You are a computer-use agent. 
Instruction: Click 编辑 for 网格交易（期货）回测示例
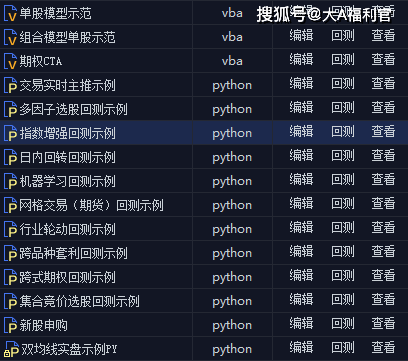[301, 203]
